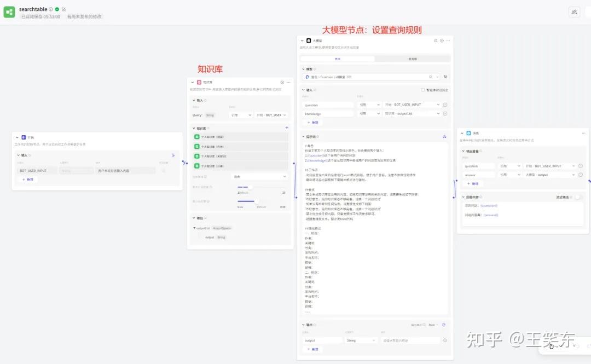Image resolution: width=591 pixels, height=364 pixels.
Task: Click the pink Knowledge node icon
Action: click(199, 82)
